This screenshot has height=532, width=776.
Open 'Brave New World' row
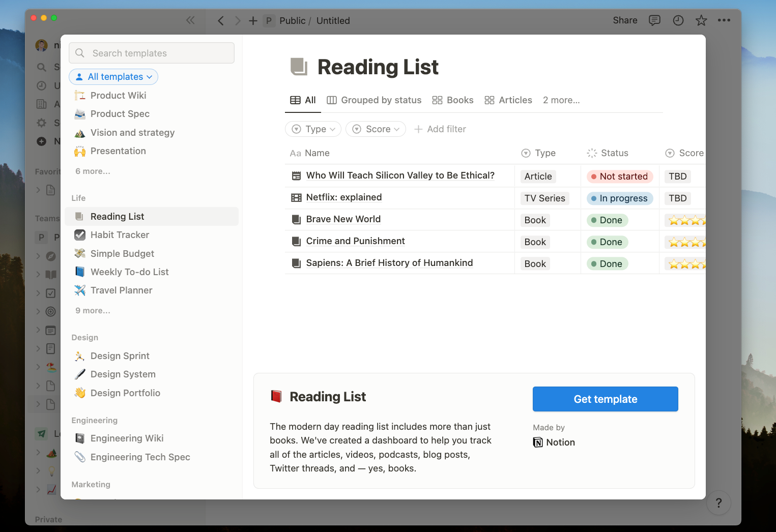pyautogui.click(x=343, y=219)
